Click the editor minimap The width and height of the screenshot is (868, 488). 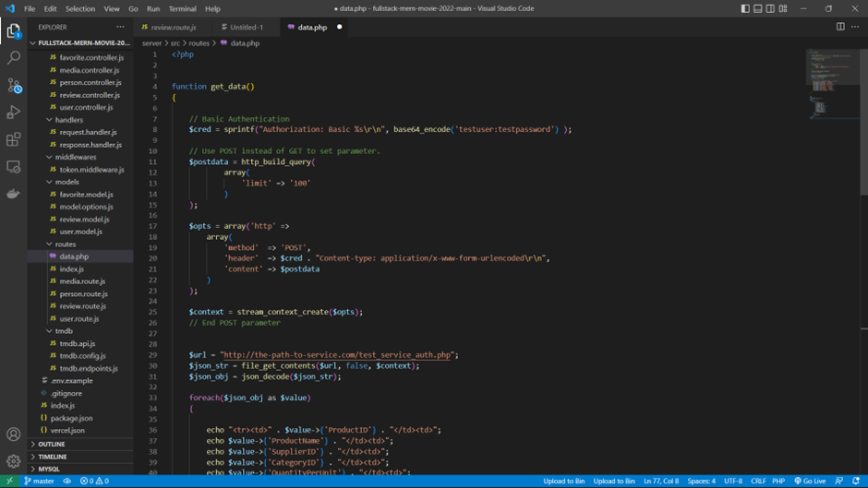(x=833, y=83)
